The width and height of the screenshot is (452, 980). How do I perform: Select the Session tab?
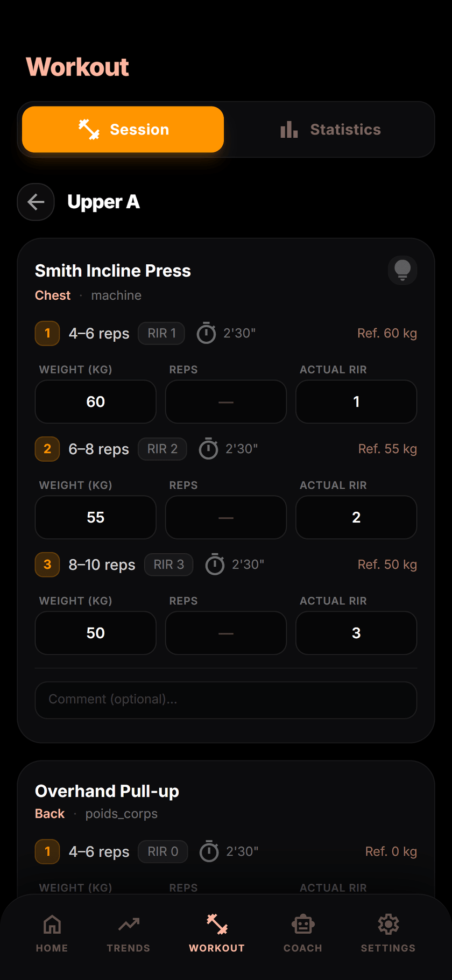[123, 130]
